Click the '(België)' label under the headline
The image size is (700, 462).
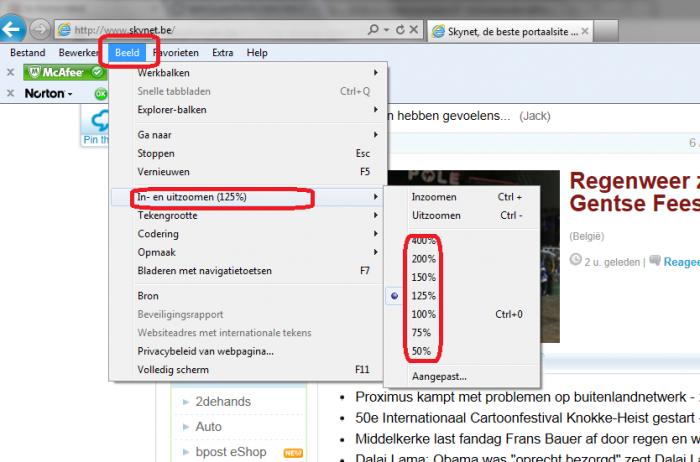pos(587,236)
